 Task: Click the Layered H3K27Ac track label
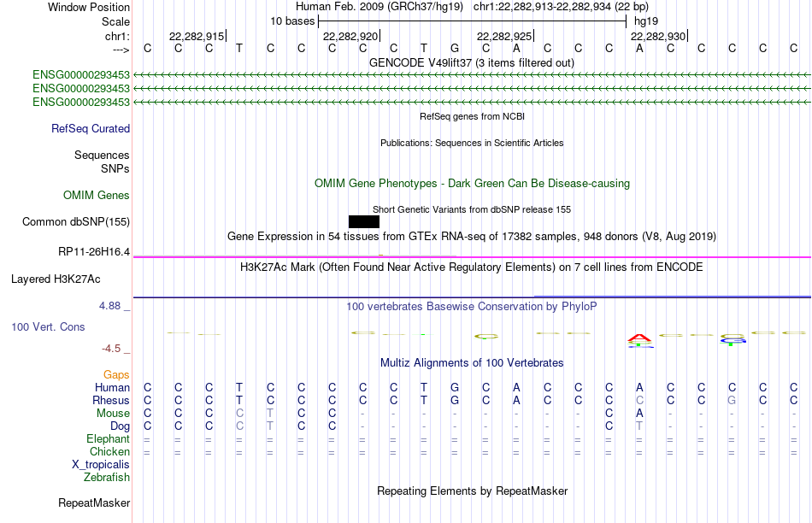point(56,279)
